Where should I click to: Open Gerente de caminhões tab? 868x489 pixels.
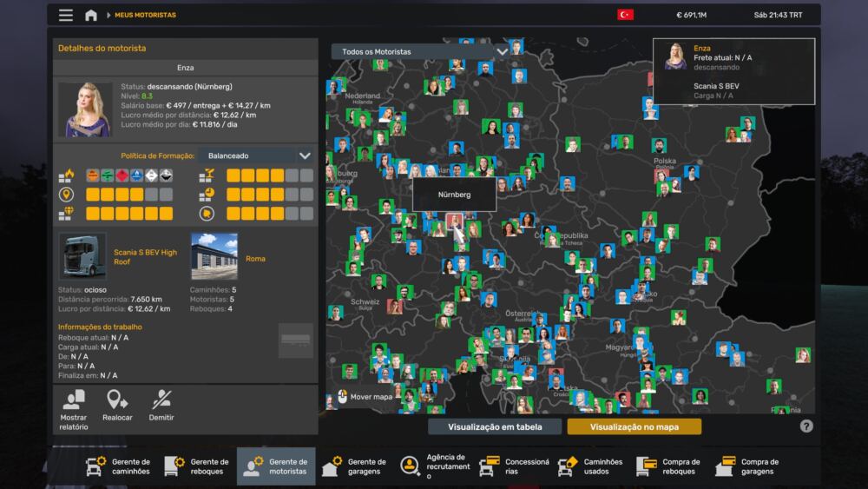(120, 466)
